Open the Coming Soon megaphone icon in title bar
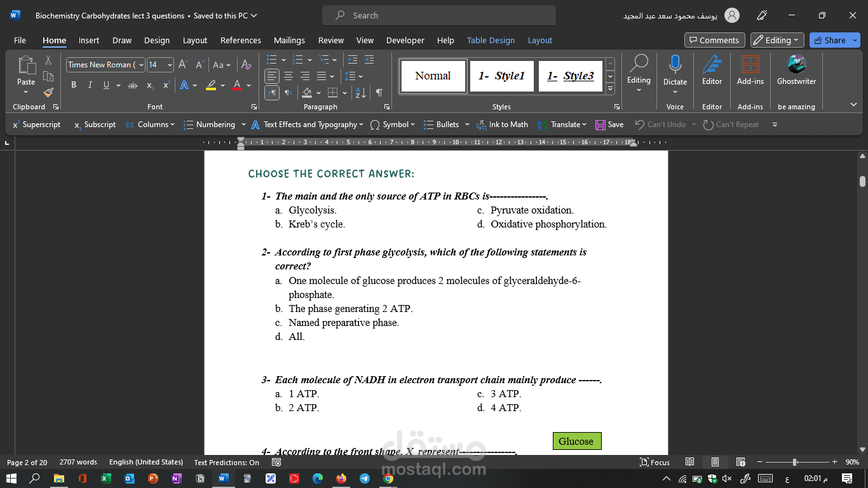Viewport: 868px width, 488px height. click(761, 15)
